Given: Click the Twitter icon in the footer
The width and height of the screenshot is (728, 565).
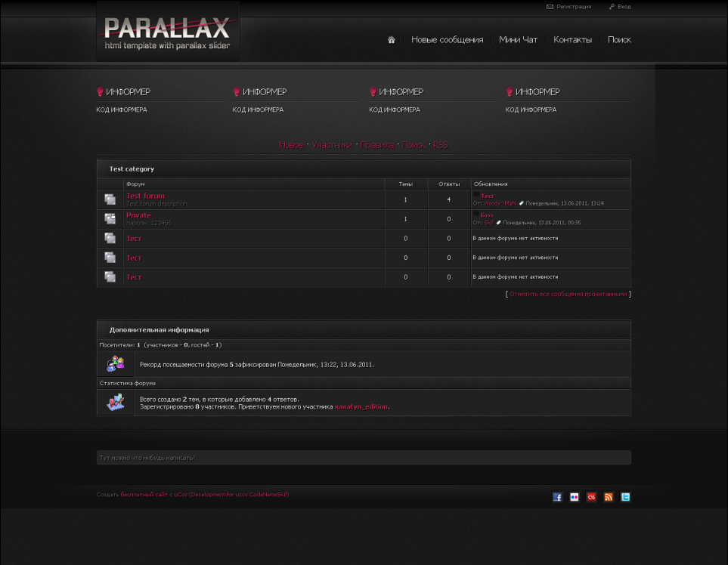Looking at the screenshot, I should click(625, 497).
